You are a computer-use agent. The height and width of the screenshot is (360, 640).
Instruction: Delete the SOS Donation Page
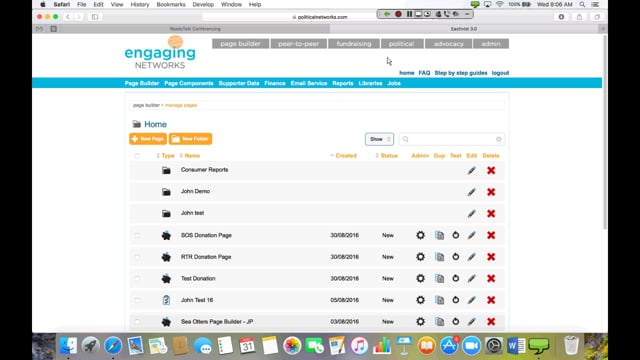pyautogui.click(x=491, y=235)
